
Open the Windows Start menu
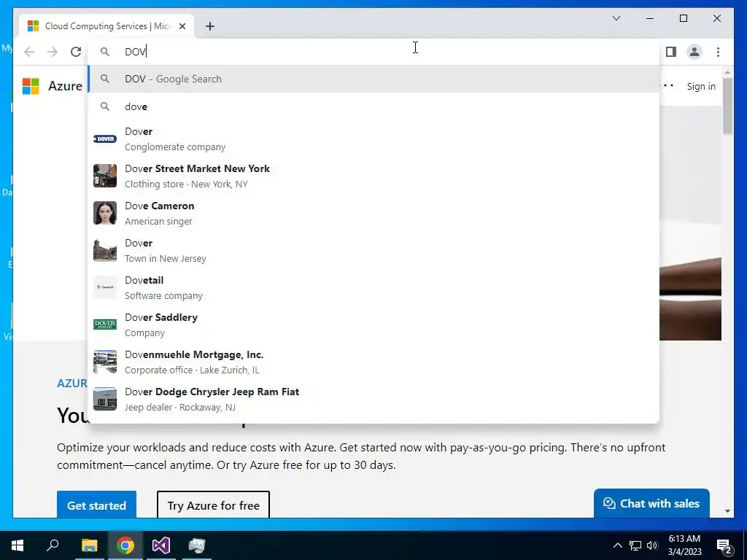coord(18,545)
